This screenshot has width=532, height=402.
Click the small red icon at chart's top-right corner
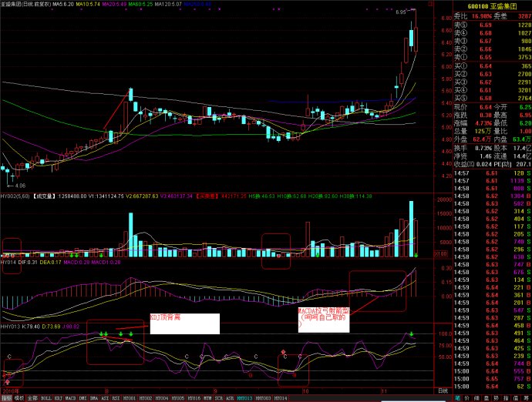(x=430, y=4)
